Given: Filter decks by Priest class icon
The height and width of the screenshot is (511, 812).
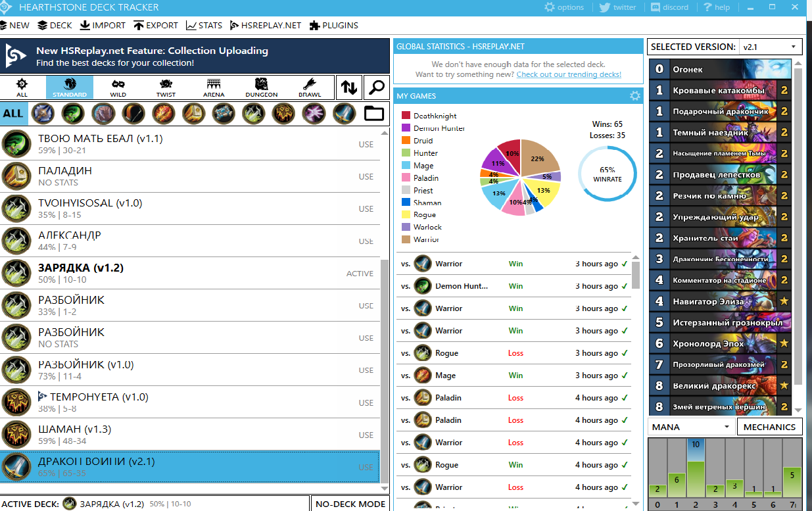Looking at the screenshot, I should (x=224, y=113).
